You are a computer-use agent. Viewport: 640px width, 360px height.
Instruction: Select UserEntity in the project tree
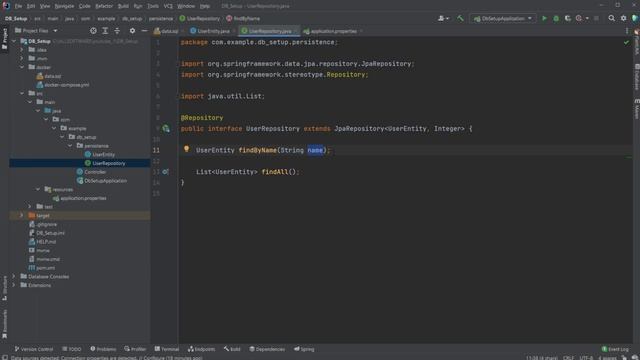pyautogui.click(x=103, y=154)
